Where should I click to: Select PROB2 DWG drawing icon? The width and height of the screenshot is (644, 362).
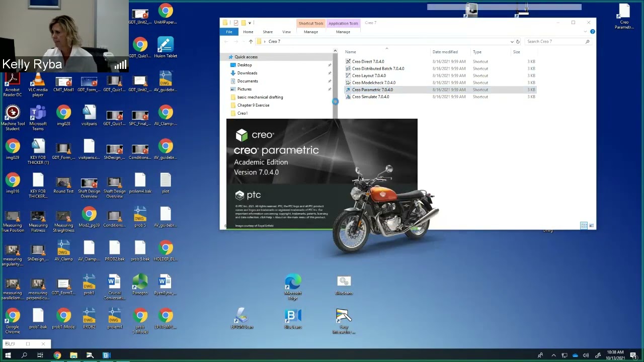pos(89,319)
